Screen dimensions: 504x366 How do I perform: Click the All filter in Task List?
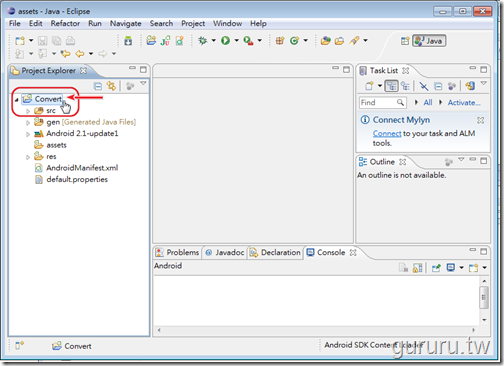[x=428, y=102]
